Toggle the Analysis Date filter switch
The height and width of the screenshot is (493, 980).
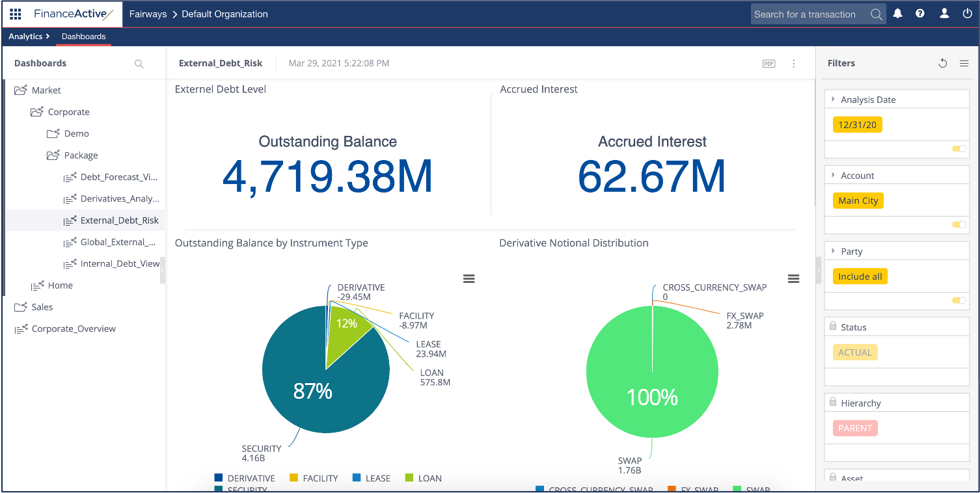(x=959, y=149)
